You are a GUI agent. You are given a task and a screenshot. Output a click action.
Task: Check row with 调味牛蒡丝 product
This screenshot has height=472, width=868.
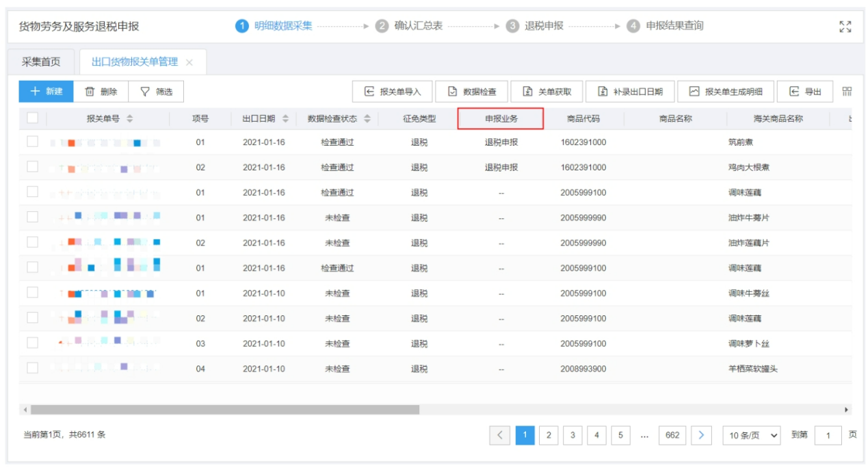(x=32, y=293)
